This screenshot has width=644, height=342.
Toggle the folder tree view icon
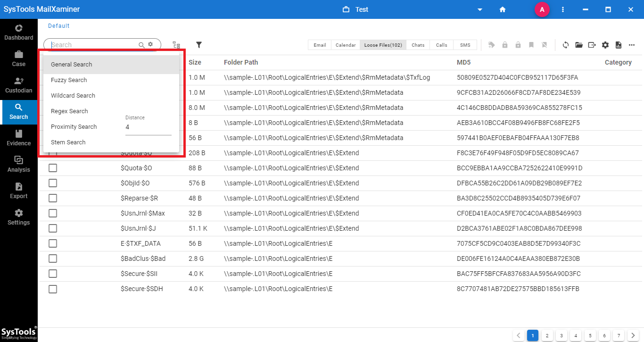pyautogui.click(x=176, y=45)
